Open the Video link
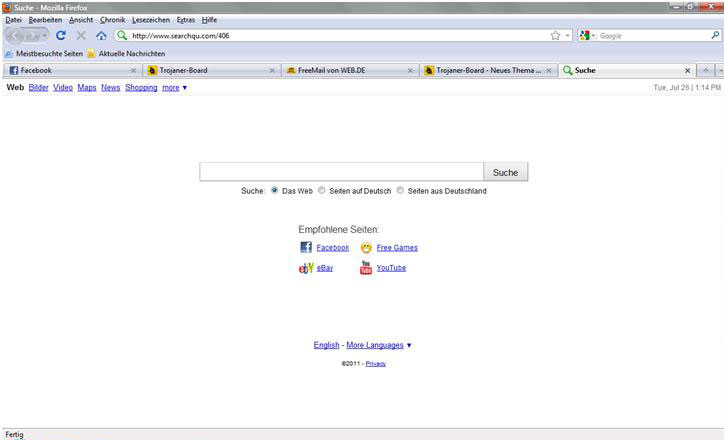 pyautogui.click(x=63, y=88)
